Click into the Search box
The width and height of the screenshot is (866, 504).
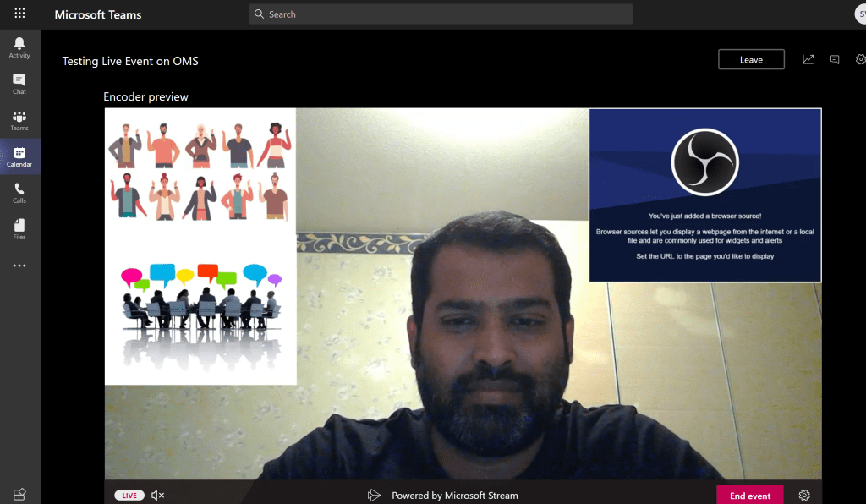pyautogui.click(x=441, y=14)
